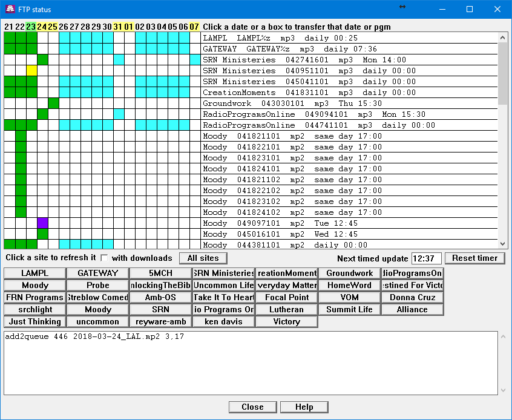Refresh the Amb-OS site

(160, 297)
